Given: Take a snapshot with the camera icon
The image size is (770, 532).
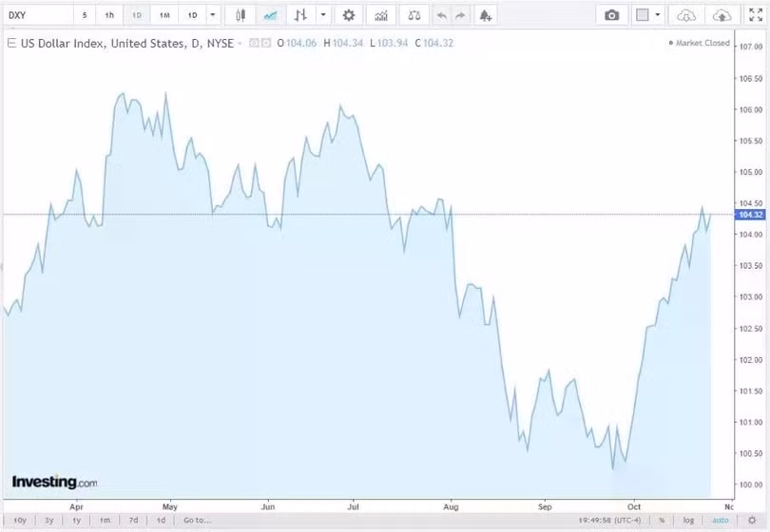Looking at the screenshot, I should point(612,15).
